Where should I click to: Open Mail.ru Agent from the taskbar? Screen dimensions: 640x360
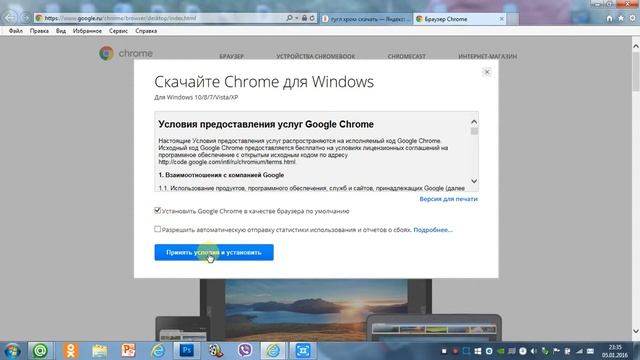[x=40, y=351]
